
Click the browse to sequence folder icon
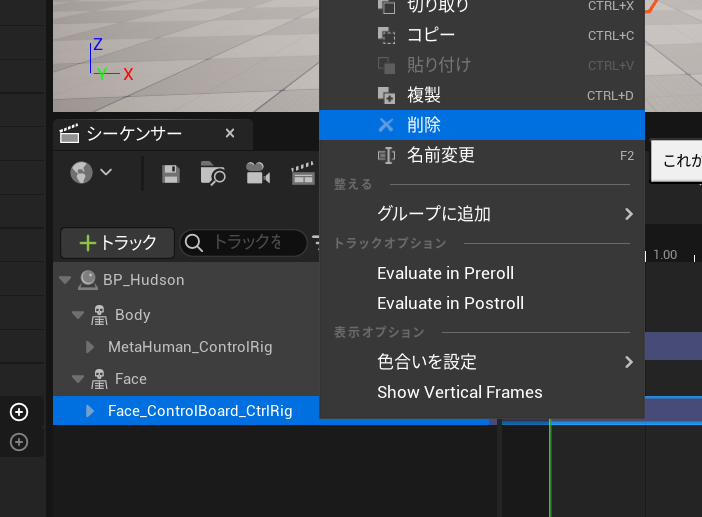coord(213,174)
